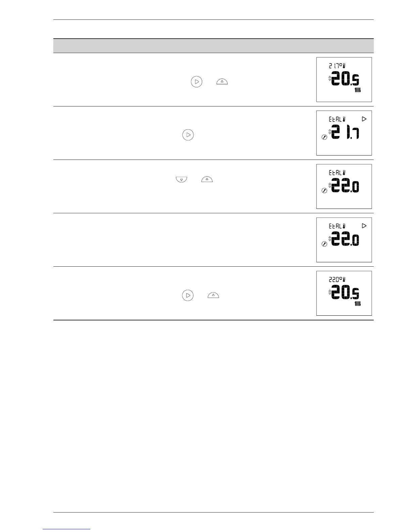The height and width of the screenshot is (532, 411).
Task: Click the wrench icon in the EtAL 21.7 display
Action: (324, 137)
